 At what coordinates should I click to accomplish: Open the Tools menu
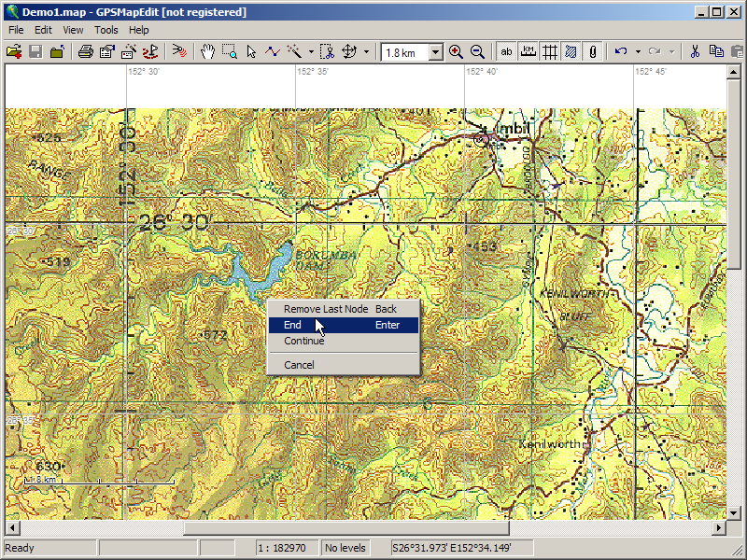pos(106,30)
